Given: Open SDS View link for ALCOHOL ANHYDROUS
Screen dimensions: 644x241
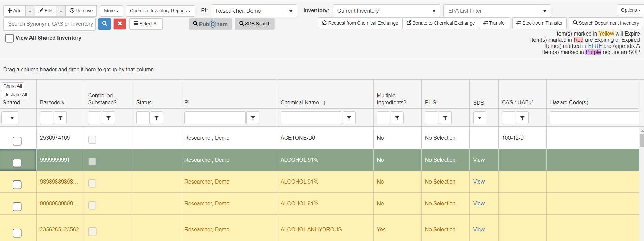Looking at the screenshot, I should [478, 229].
